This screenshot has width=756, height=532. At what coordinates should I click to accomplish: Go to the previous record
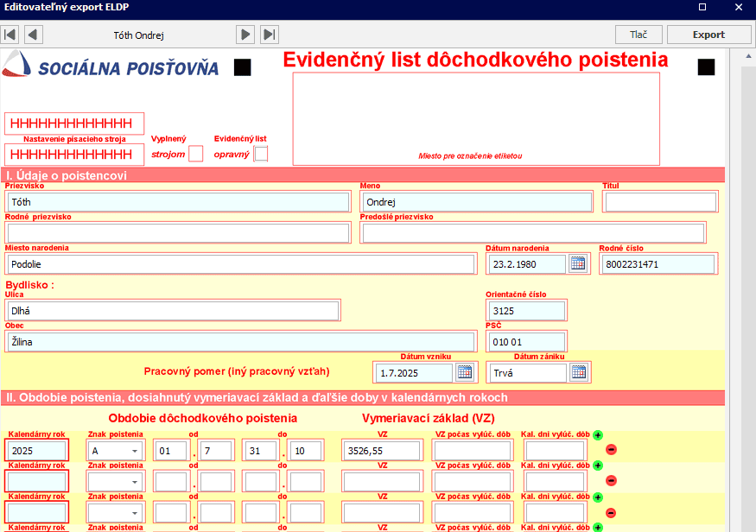(33, 35)
